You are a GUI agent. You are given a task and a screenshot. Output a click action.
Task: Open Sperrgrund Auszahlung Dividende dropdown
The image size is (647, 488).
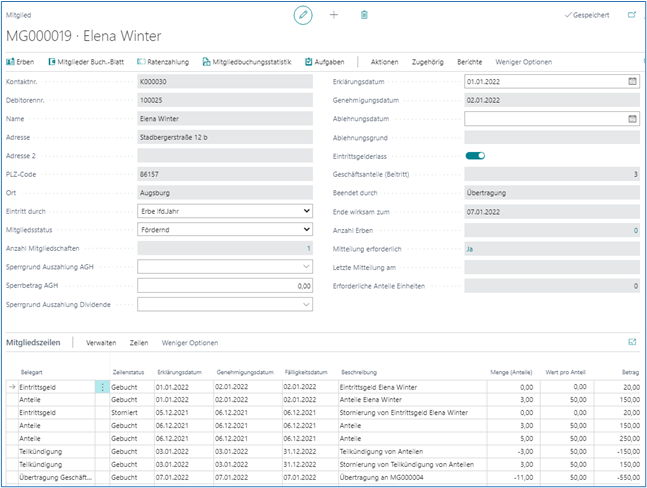coord(306,304)
